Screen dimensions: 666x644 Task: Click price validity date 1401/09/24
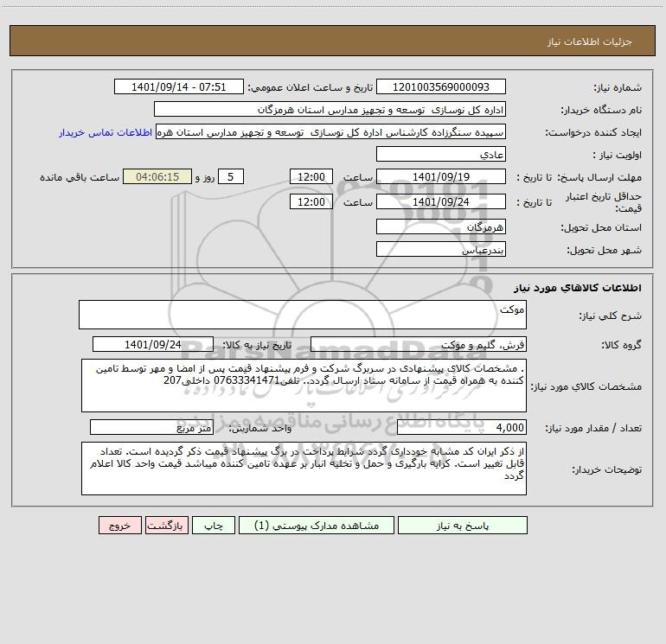pyautogui.click(x=441, y=201)
